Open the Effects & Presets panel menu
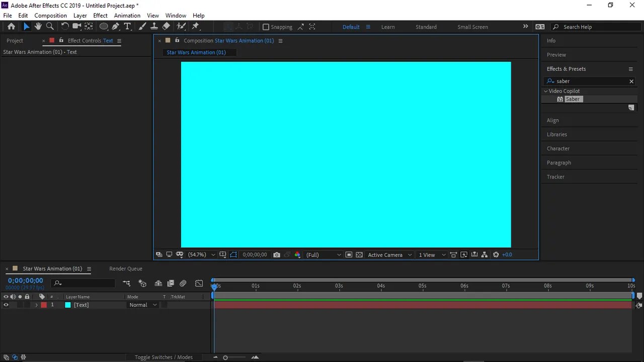 (630, 69)
